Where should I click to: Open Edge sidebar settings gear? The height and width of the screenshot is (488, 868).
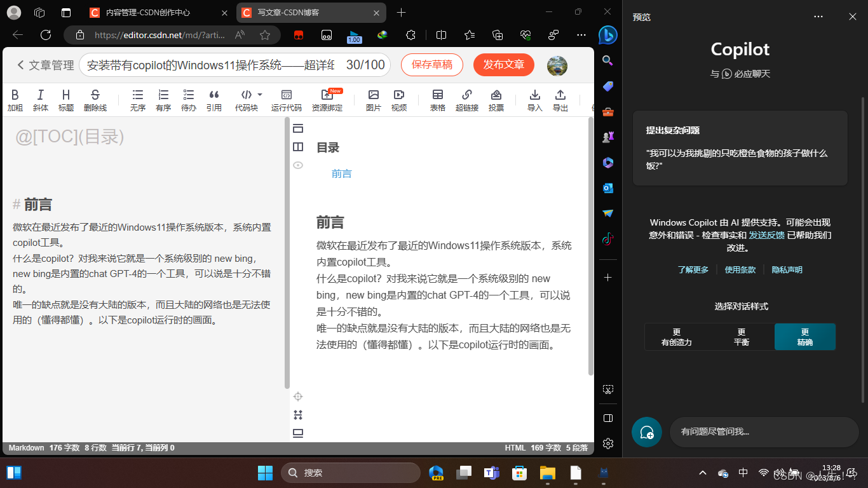[x=607, y=443]
